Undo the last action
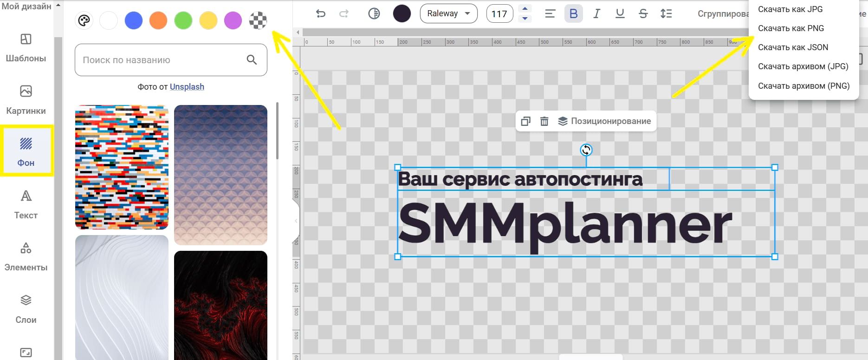 (320, 13)
